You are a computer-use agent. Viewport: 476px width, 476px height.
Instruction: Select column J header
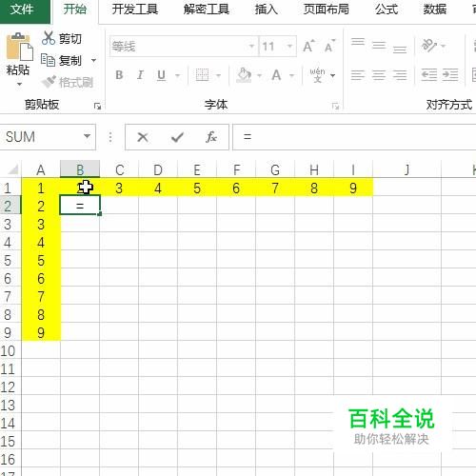(x=407, y=170)
